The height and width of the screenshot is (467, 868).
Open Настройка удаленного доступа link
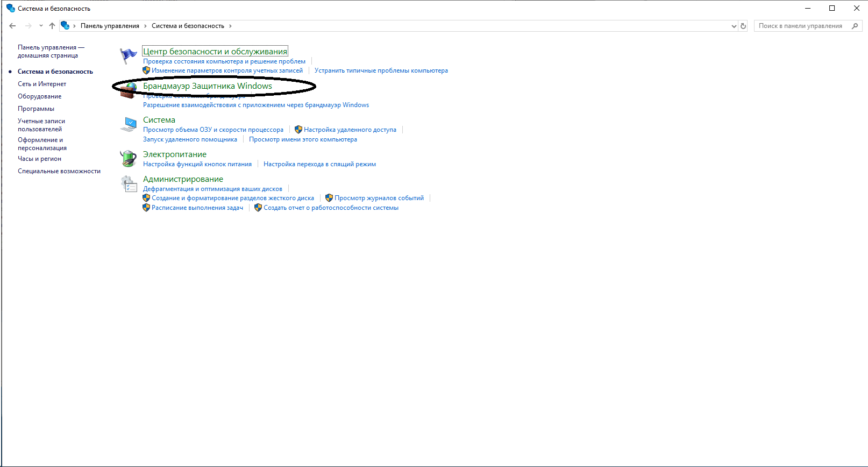tap(350, 130)
